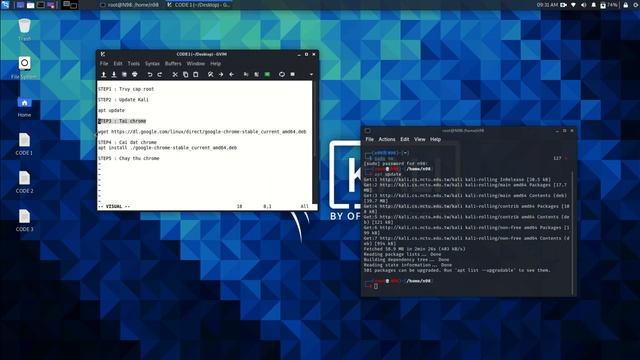The height and width of the screenshot is (360, 640).
Task: Select the File System desktop icon
Action: click(x=24, y=68)
